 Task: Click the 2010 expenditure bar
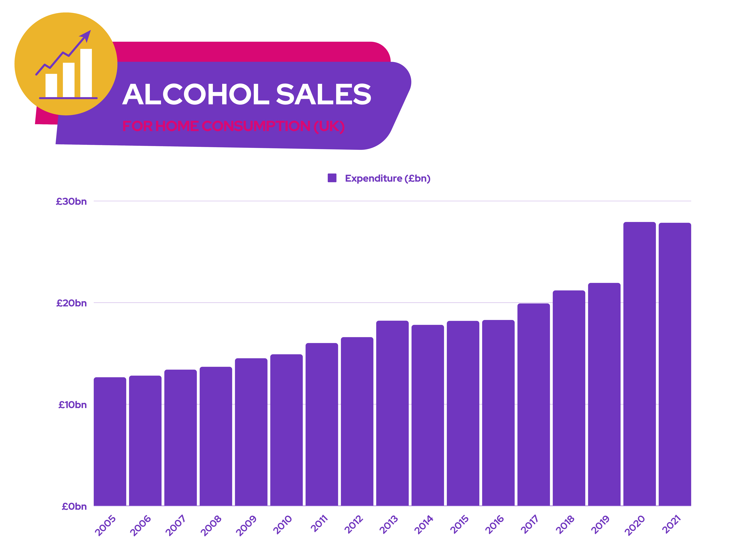click(x=286, y=430)
